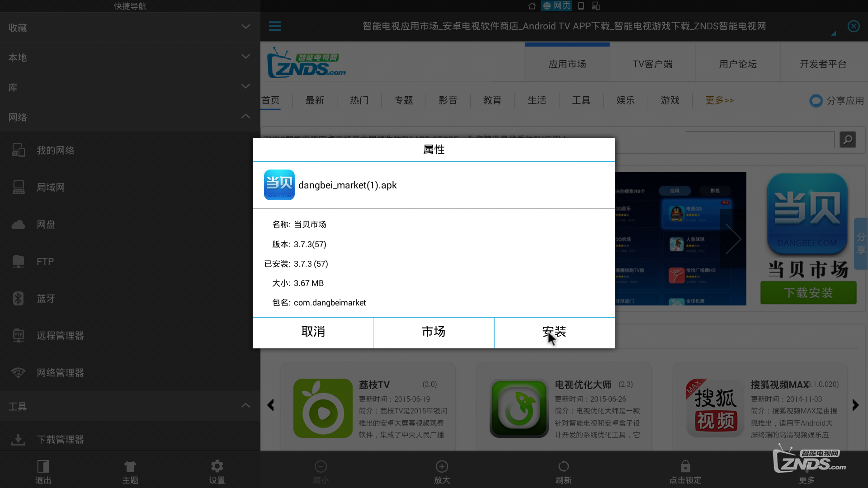This screenshot has height=488, width=868.
Task: Click the 市场 button in dialog
Action: tap(434, 332)
